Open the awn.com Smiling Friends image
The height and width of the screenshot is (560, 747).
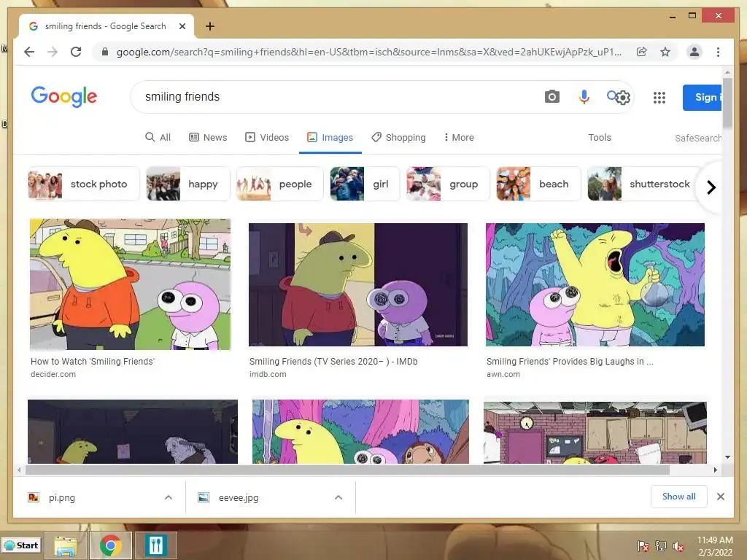[x=595, y=284]
